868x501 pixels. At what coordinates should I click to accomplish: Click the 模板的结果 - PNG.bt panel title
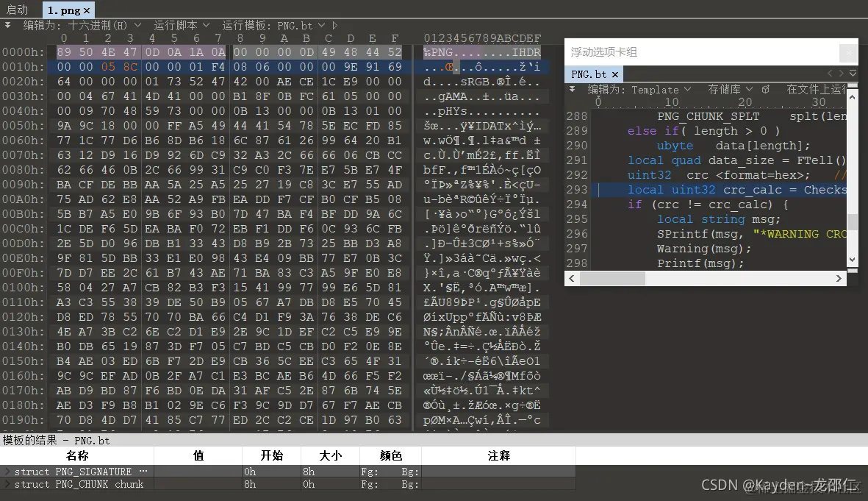point(56,441)
